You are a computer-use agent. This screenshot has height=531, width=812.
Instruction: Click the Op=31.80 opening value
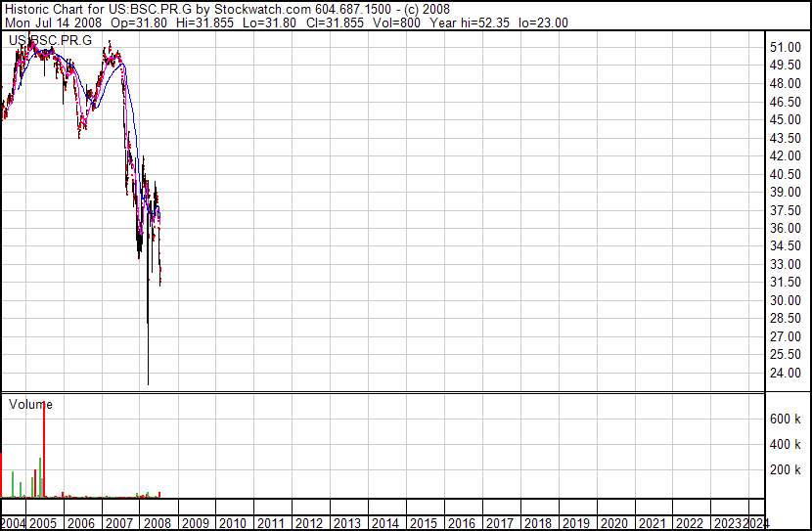click(139, 22)
